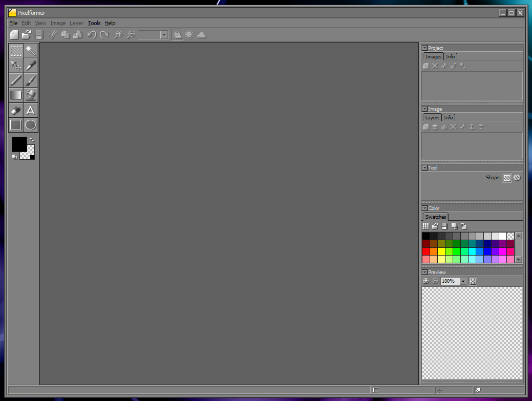The width and height of the screenshot is (532, 401).
Task: Toggle the sun toolbar button
Action: tap(189, 35)
